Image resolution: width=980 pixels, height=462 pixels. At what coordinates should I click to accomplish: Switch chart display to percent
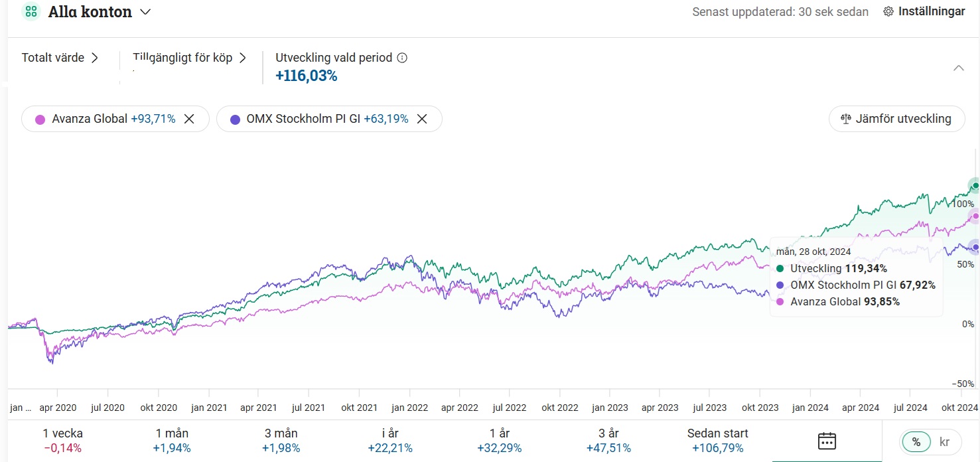916,442
